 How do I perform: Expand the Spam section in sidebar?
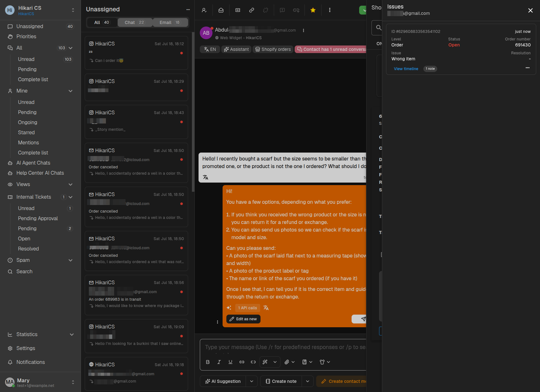point(71,260)
